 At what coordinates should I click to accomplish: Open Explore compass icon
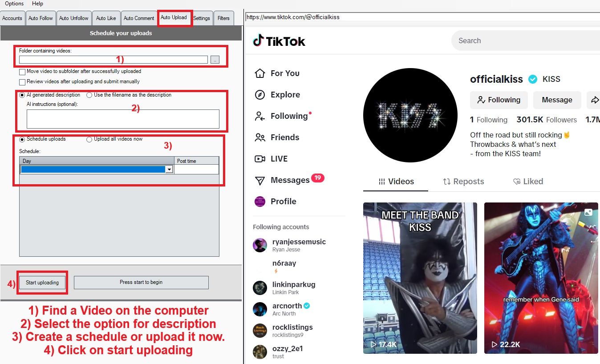click(260, 95)
